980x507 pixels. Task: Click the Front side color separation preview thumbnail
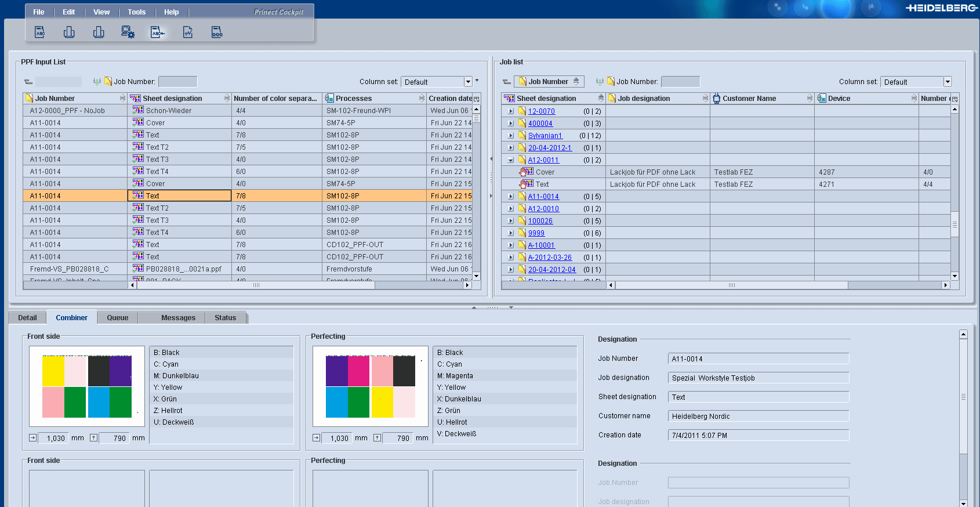click(87, 386)
